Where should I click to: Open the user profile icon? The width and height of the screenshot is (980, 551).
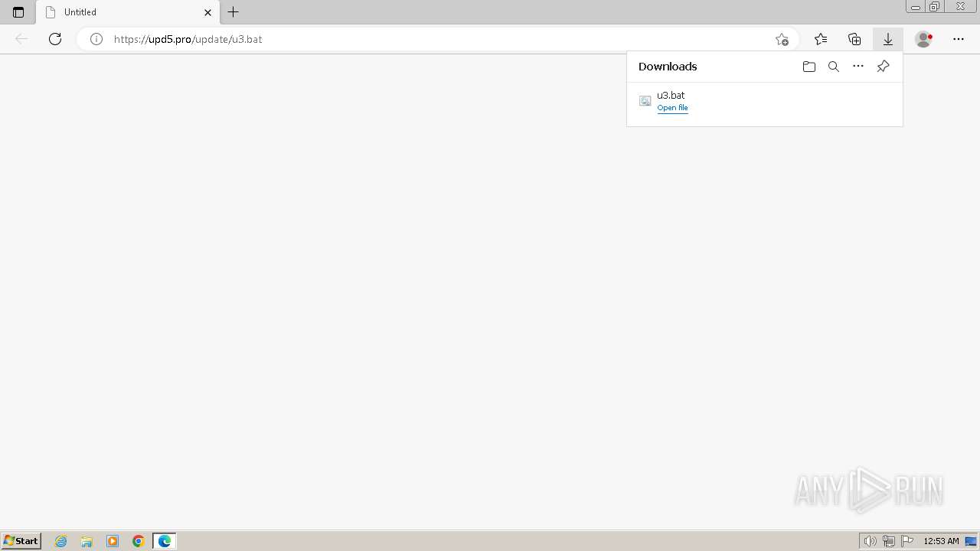click(924, 39)
